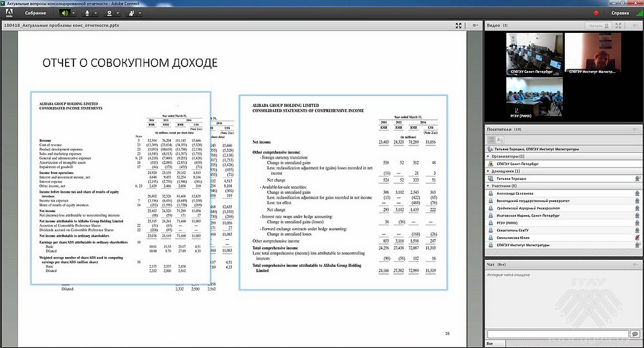Click shared file name 180418_Актуальные проблемы title

coord(62,26)
